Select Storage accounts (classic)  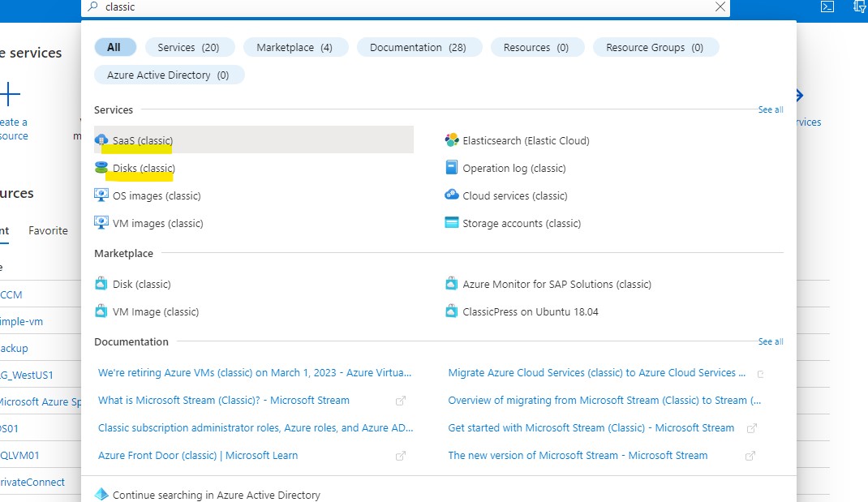(522, 222)
